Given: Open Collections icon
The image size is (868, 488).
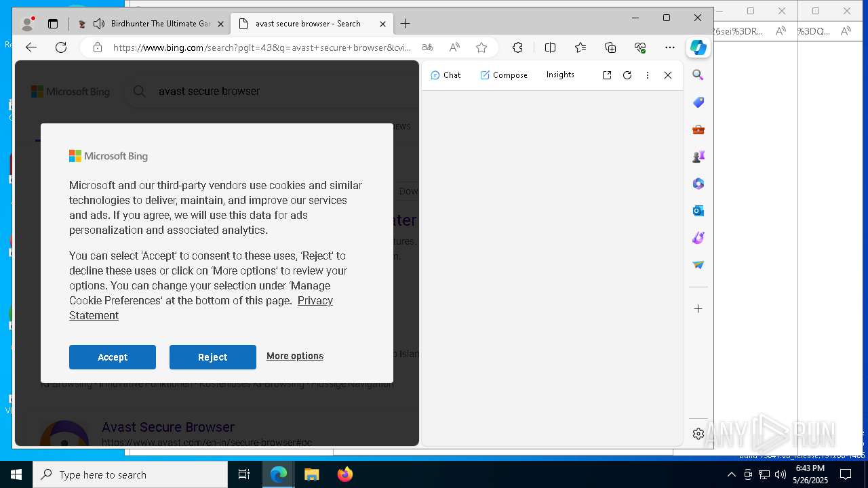Looking at the screenshot, I should [x=610, y=47].
